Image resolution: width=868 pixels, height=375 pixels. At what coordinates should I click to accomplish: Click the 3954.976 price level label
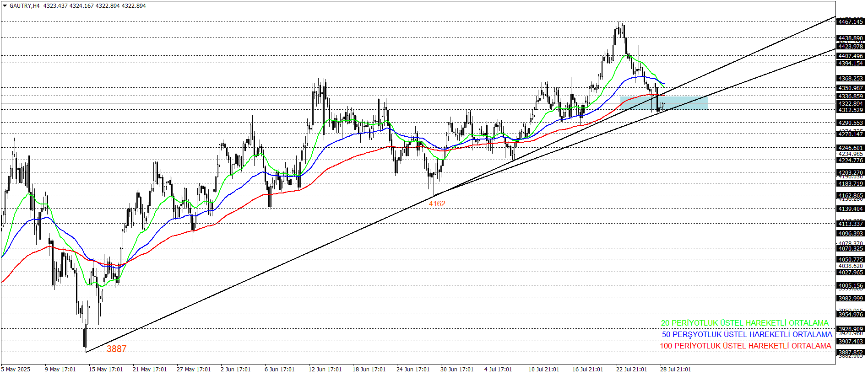coord(851,315)
